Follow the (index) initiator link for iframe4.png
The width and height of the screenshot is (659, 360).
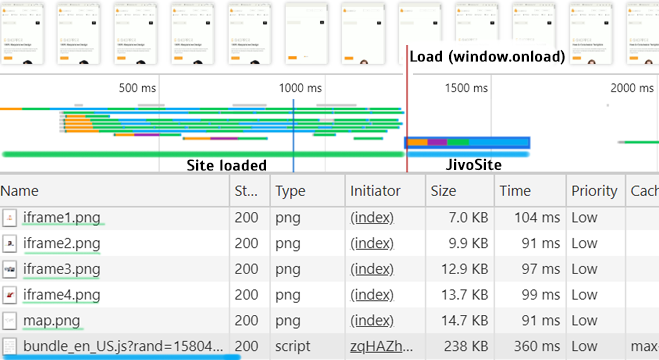tap(372, 295)
